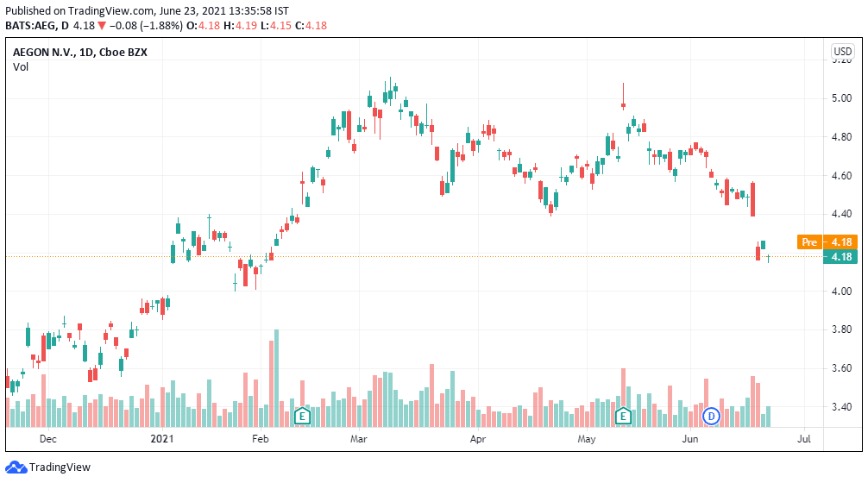Click the C:4.18 close value in header

coord(311,26)
